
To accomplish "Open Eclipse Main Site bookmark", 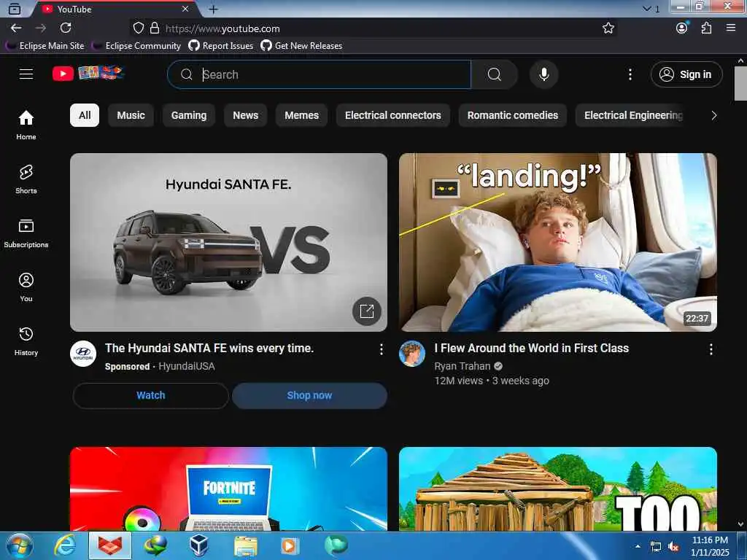I will [x=44, y=46].
